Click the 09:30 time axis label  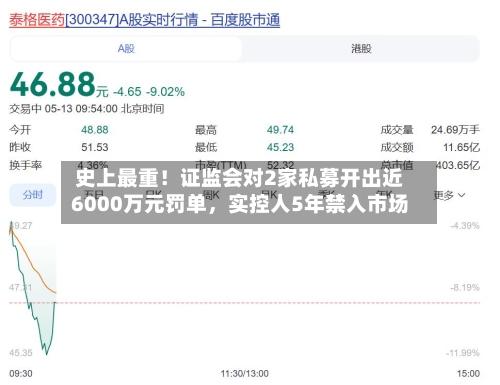(x=21, y=374)
